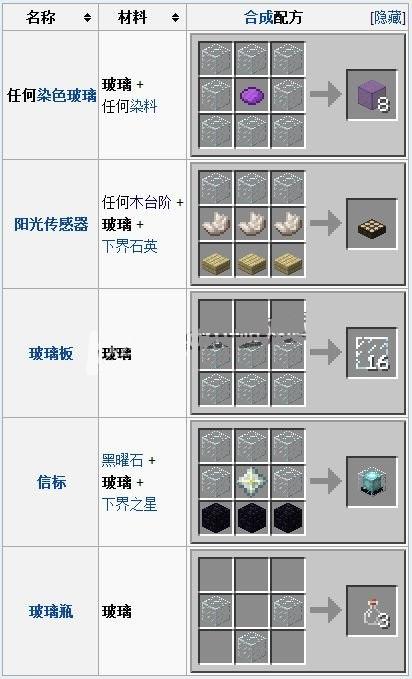Viewport: 412px width, 679px height.
Task: Click the glass pane result showing 16
Action: point(372,353)
